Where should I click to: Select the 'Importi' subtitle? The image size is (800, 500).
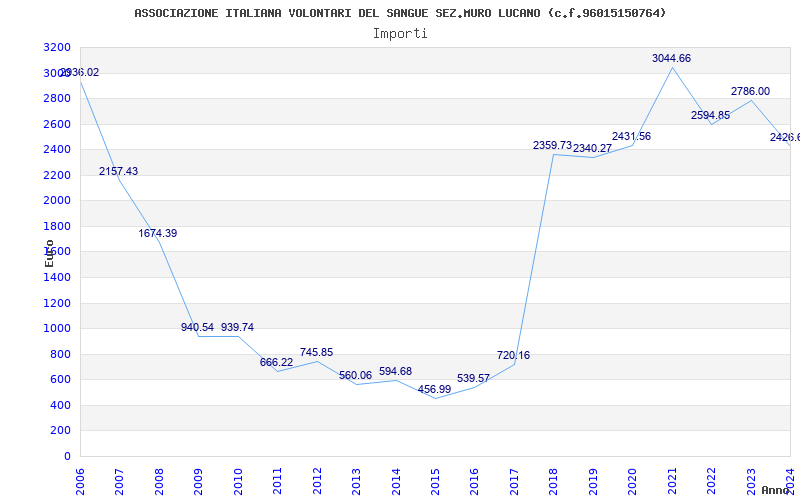(x=400, y=34)
